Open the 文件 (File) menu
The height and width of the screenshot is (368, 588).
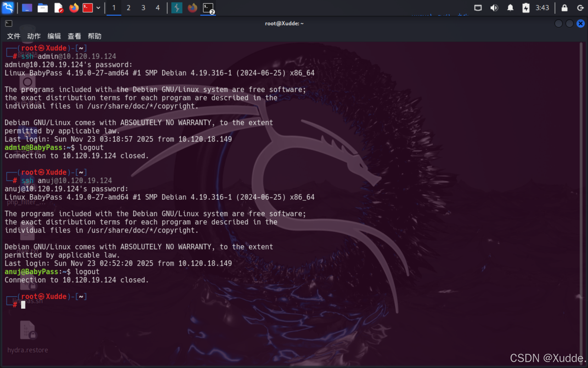click(13, 36)
